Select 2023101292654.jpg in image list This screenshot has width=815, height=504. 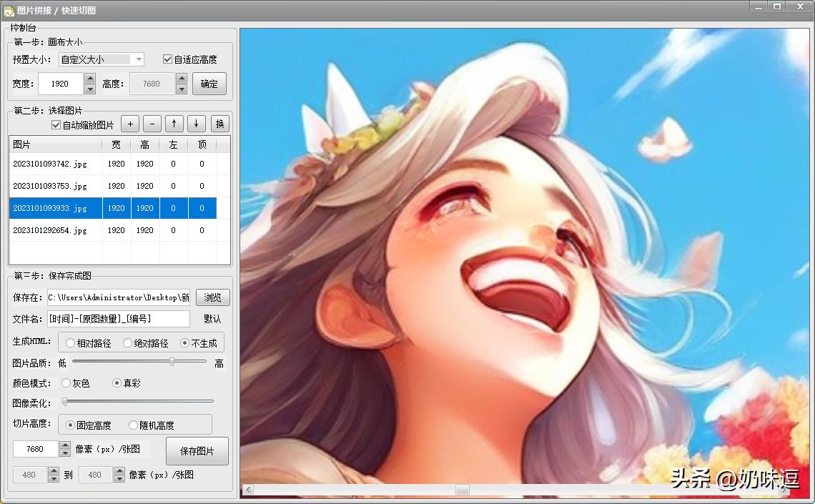tap(50, 230)
